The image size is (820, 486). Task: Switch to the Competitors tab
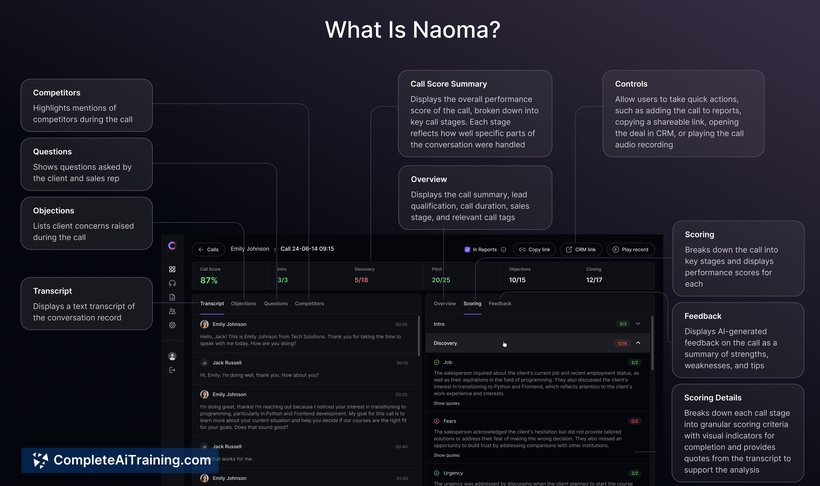[x=309, y=303]
